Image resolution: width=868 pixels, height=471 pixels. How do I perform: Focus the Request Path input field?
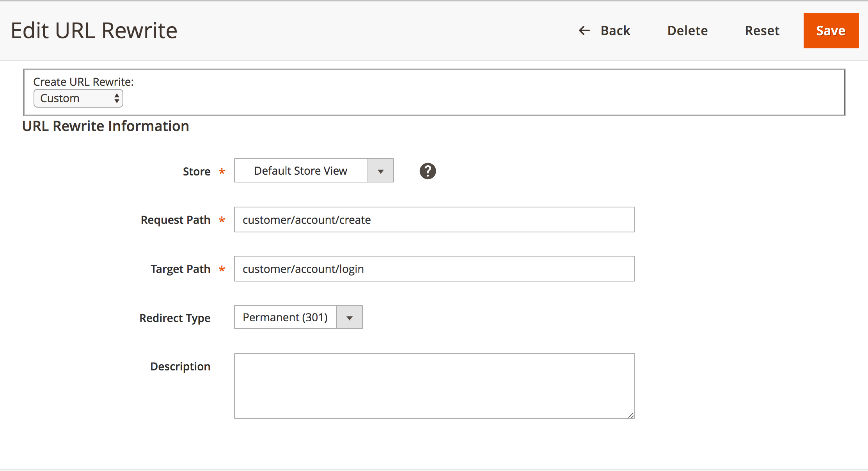coord(434,220)
